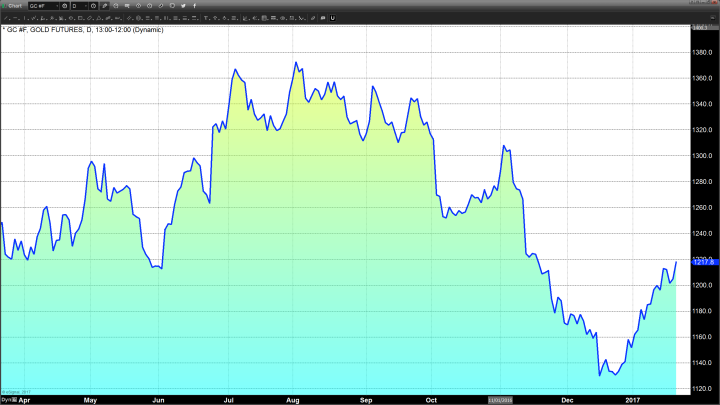Click the Chart window title label
The image size is (720, 405).
point(12,6)
